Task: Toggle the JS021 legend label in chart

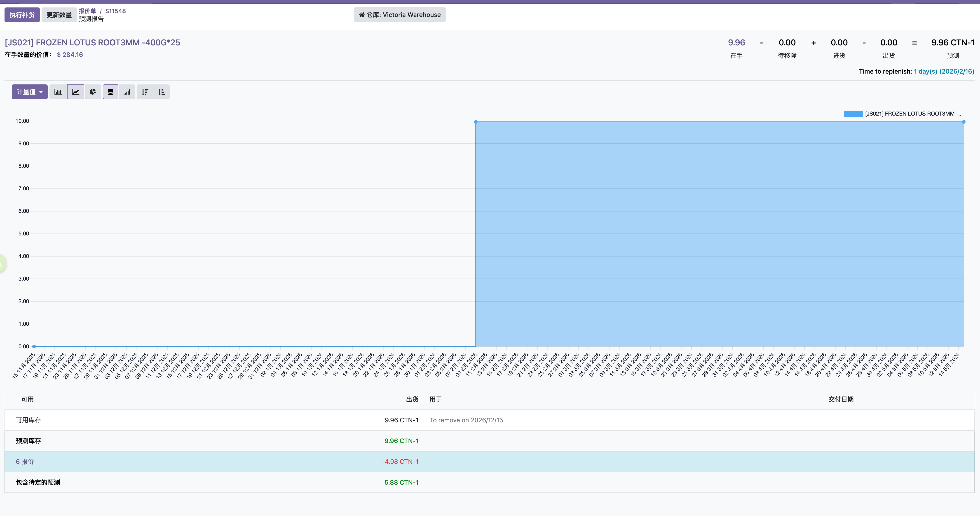Action: (914, 114)
